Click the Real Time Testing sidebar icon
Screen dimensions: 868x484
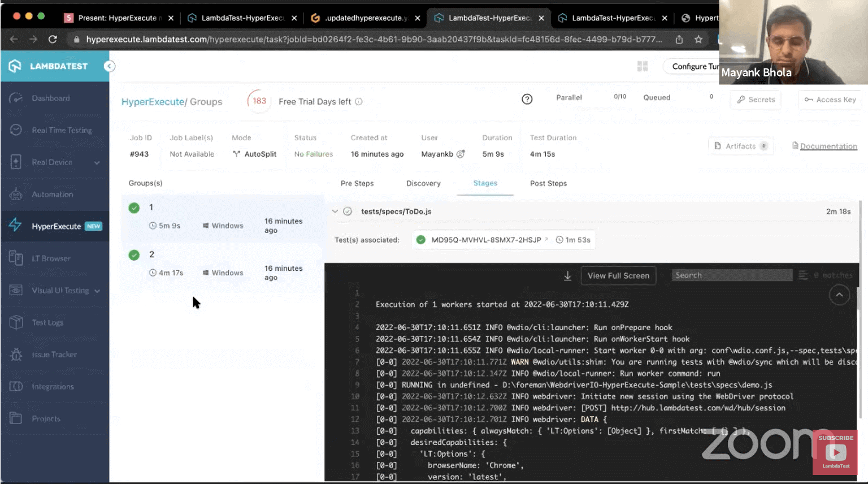click(16, 130)
